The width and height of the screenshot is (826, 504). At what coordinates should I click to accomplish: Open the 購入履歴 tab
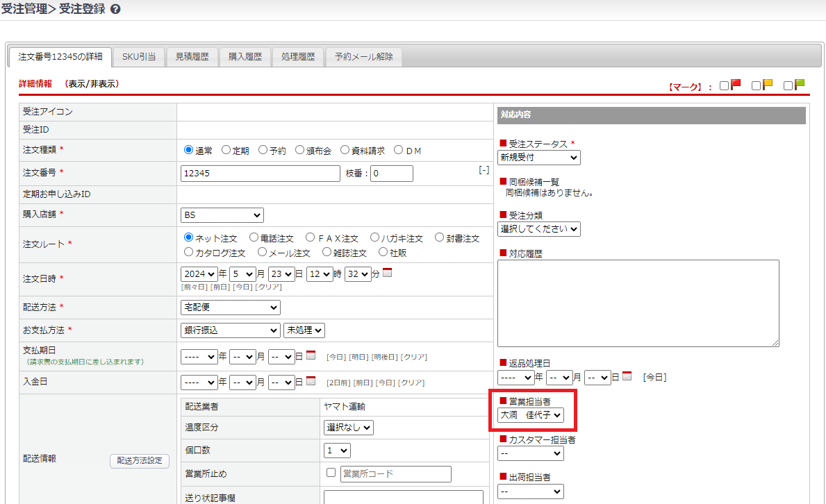(245, 57)
